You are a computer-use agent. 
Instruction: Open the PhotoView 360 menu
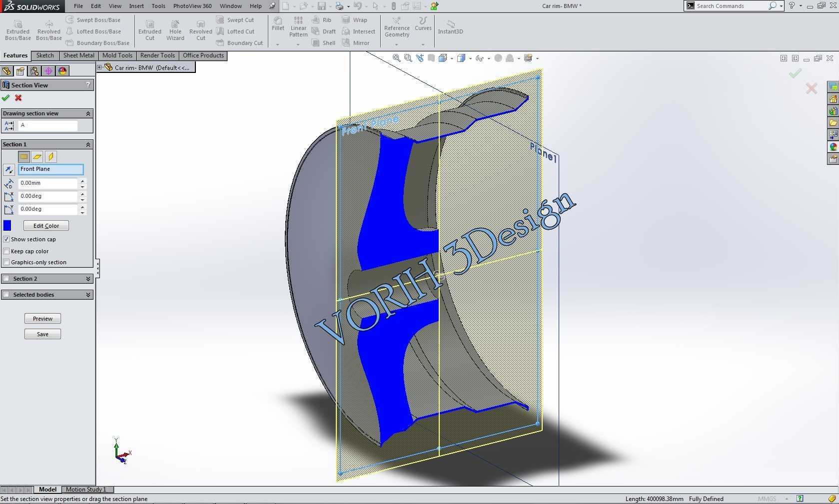pos(192,6)
